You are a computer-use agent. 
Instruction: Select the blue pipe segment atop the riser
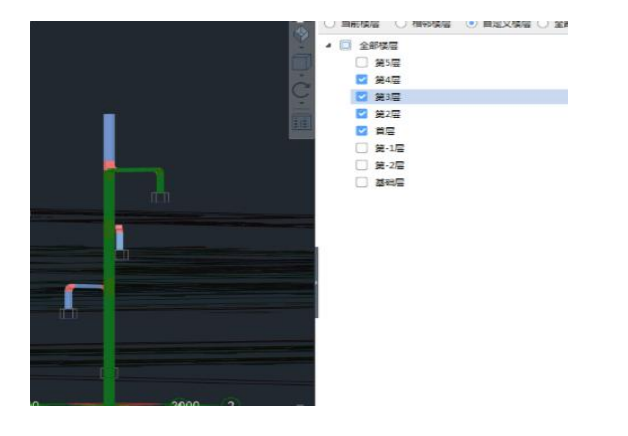(x=109, y=137)
